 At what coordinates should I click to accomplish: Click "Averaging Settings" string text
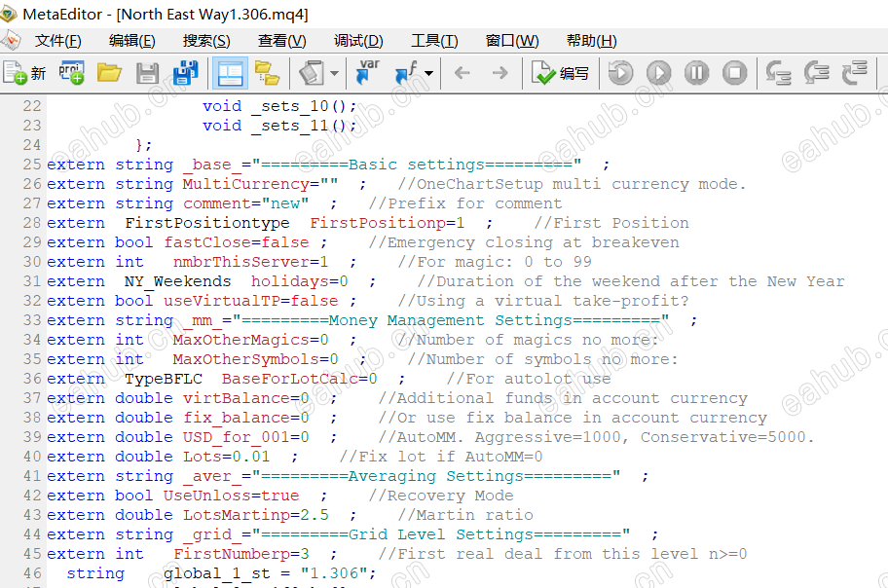click(x=435, y=476)
